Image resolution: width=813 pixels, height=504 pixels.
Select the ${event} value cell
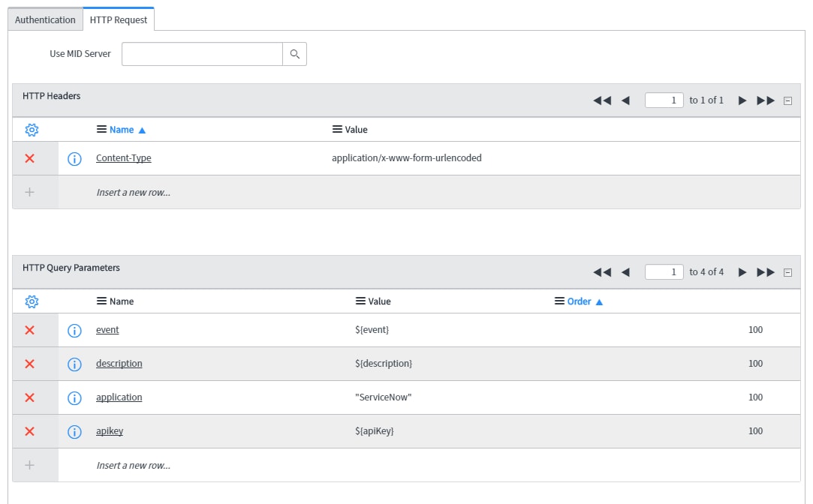pos(372,330)
